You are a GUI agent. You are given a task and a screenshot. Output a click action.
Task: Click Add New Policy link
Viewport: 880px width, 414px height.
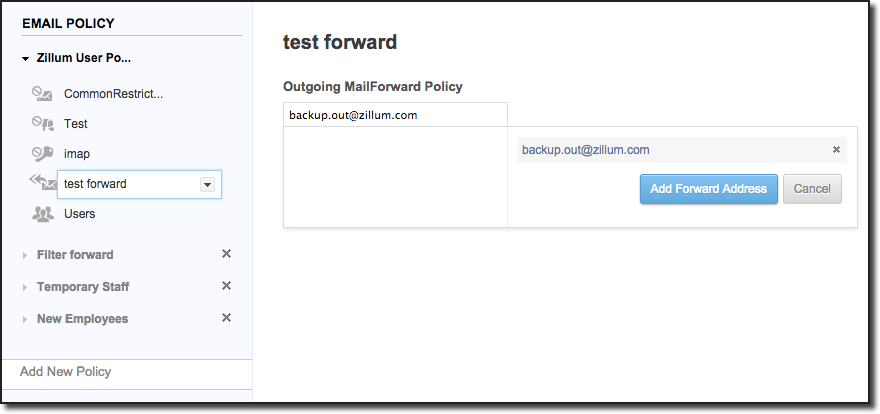66,372
